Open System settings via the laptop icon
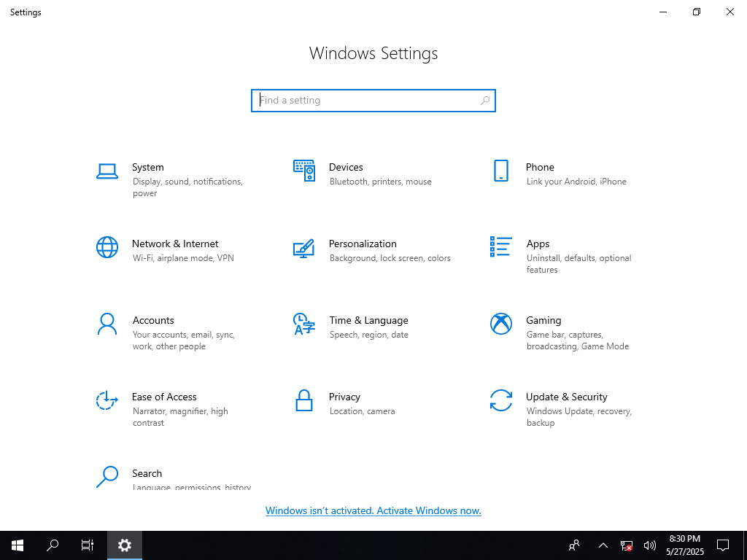 [x=107, y=171]
